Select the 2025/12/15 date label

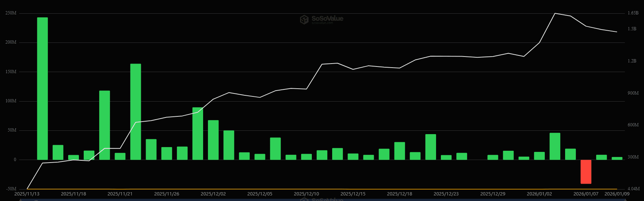pos(353,194)
